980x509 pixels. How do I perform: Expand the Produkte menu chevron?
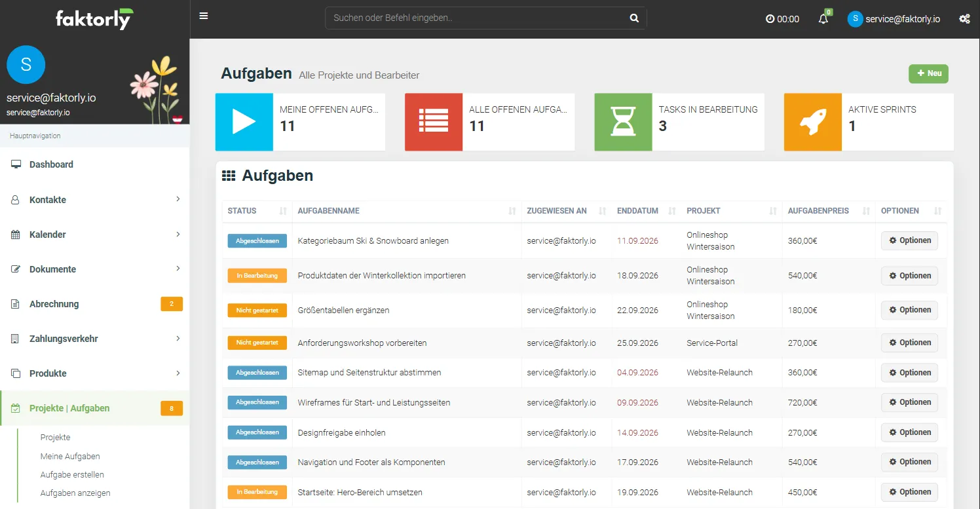click(x=178, y=373)
